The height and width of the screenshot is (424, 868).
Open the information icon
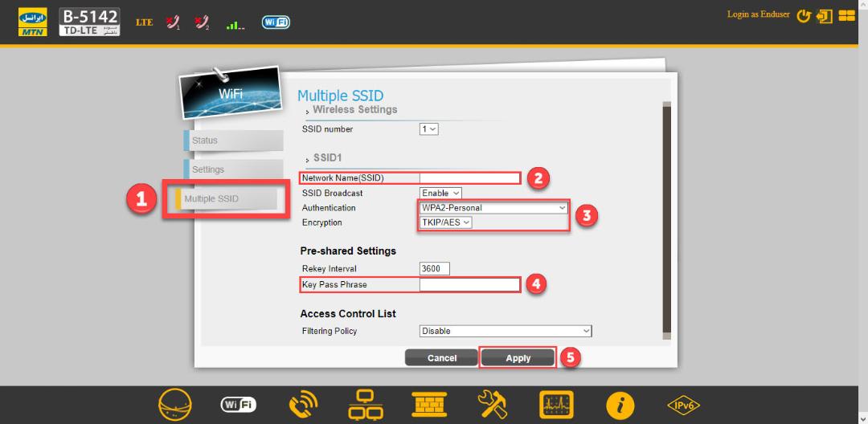(x=620, y=406)
